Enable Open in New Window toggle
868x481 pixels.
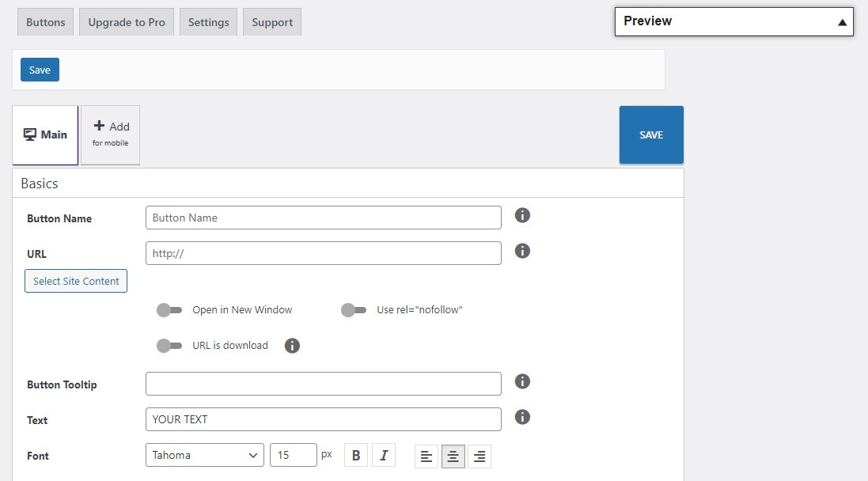click(x=169, y=310)
